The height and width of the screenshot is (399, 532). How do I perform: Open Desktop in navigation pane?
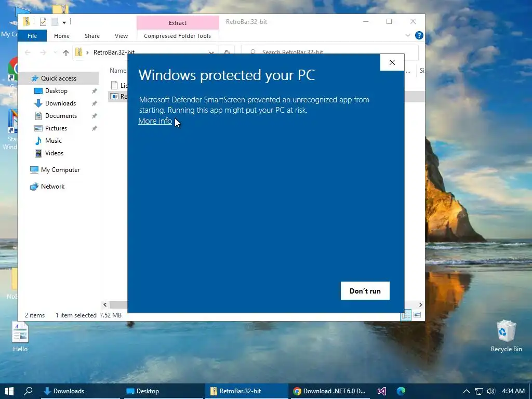pos(56,91)
